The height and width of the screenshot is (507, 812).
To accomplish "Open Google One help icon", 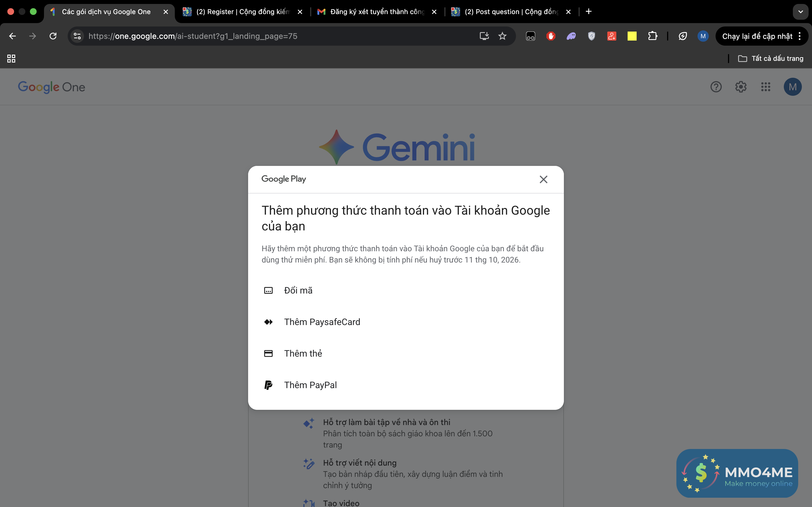I will (716, 87).
